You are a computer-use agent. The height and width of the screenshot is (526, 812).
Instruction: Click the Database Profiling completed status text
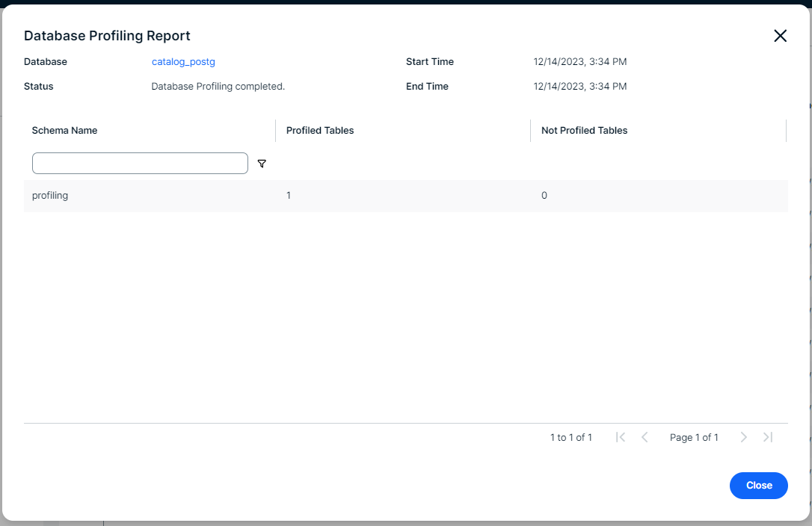[218, 87]
